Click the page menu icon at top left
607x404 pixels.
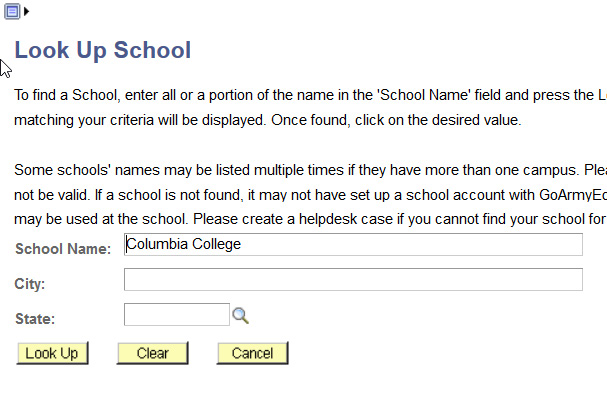[12, 11]
